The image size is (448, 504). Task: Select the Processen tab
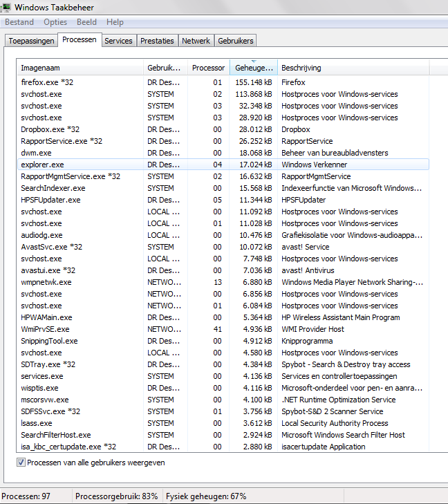tap(80, 39)
